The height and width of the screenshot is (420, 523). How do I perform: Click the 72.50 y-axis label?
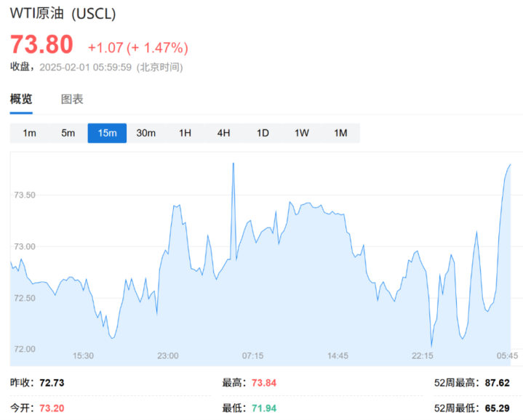[x=25, y=298]
